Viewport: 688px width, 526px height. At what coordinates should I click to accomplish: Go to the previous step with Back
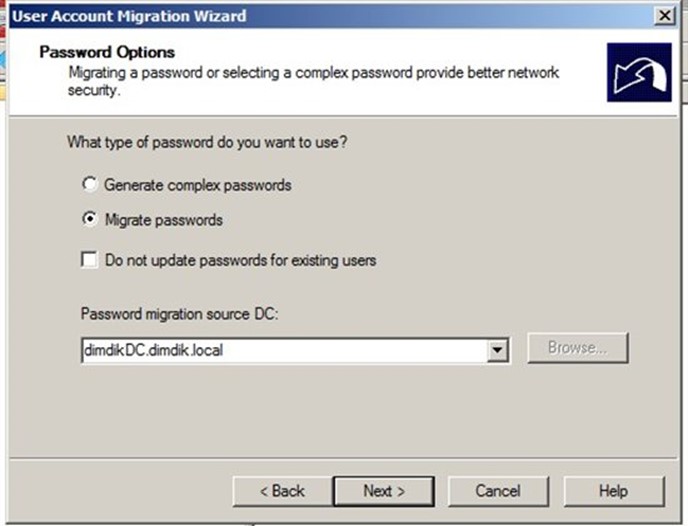click(283, 491)
